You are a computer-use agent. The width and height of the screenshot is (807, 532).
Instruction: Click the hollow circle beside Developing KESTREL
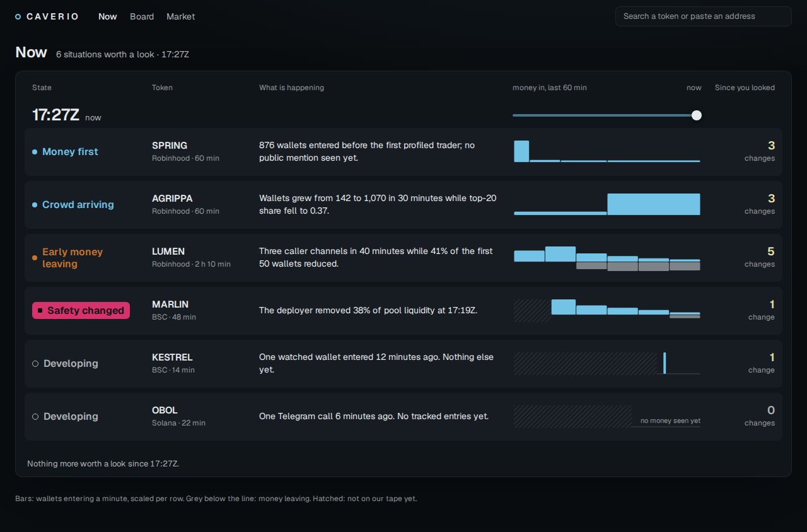(x=35, y=364)
